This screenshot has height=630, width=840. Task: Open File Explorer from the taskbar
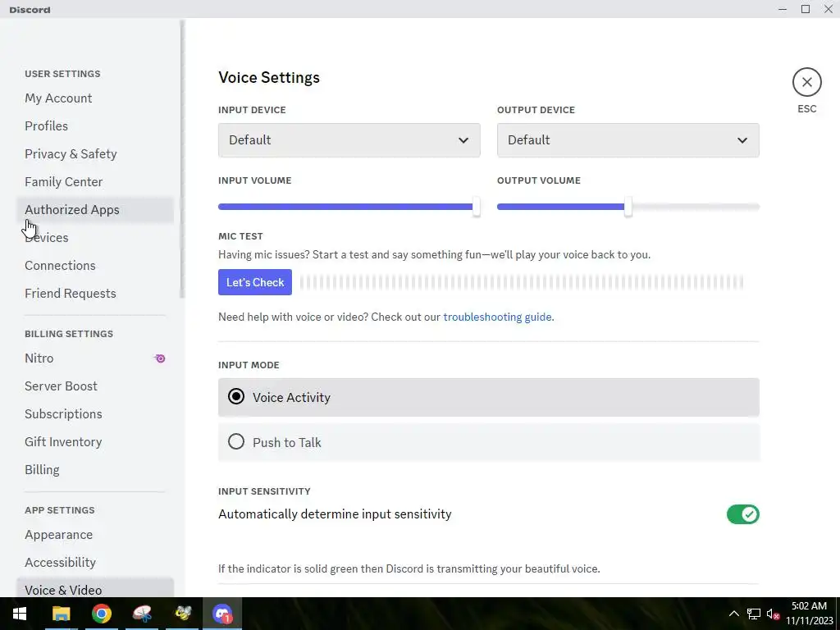point(61,614)
